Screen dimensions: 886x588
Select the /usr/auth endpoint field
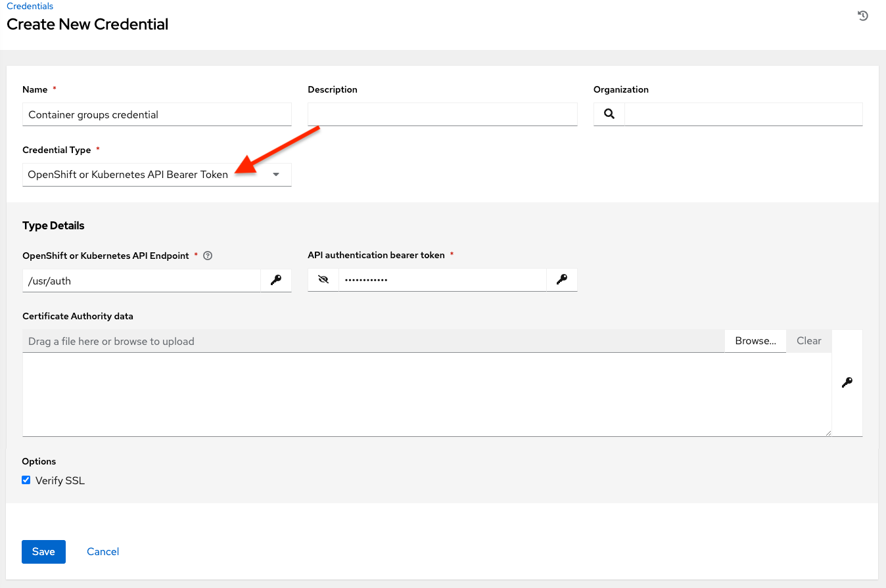point(141,280)
